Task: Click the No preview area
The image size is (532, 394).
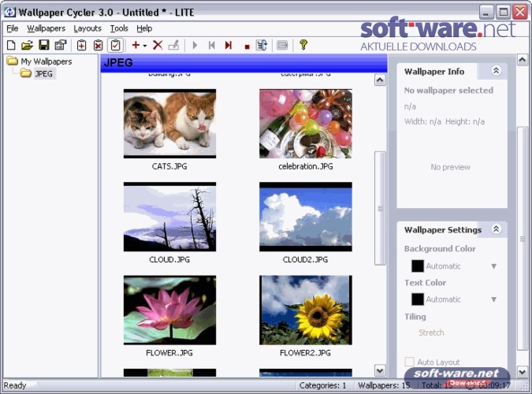Action: point(450,167)
